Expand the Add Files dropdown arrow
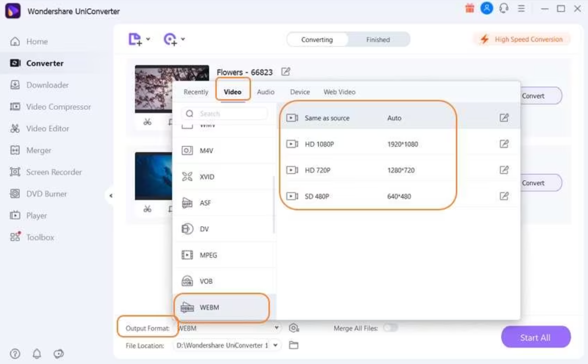Screen dimensions: 588x364 (x=148, y=39)
